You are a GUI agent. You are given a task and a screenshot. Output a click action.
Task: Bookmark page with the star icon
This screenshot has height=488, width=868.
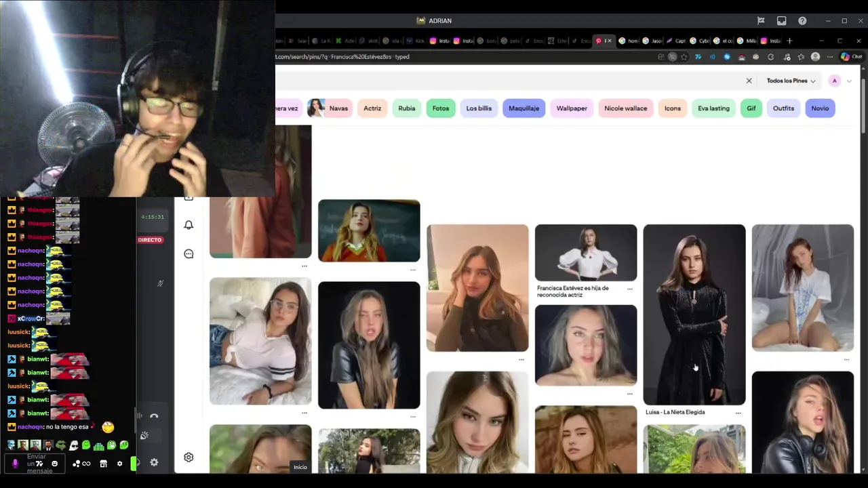684,57
